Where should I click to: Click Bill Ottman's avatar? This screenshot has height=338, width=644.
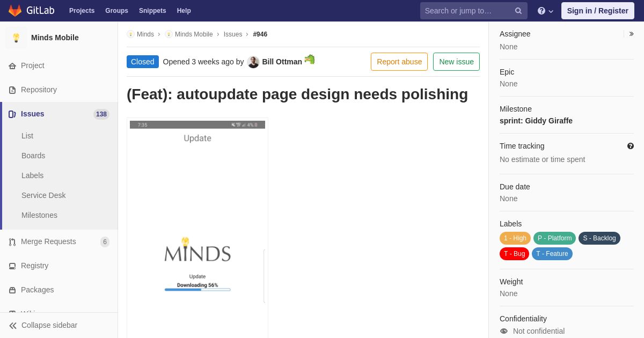(253, 62)
